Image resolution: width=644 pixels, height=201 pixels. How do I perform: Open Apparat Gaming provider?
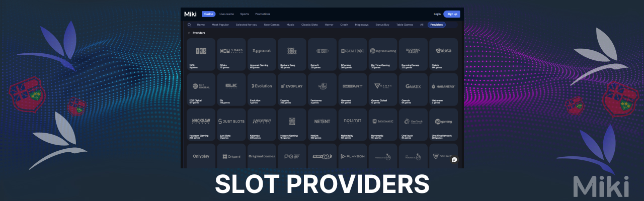pyautogui.click(x=262, y=54)
